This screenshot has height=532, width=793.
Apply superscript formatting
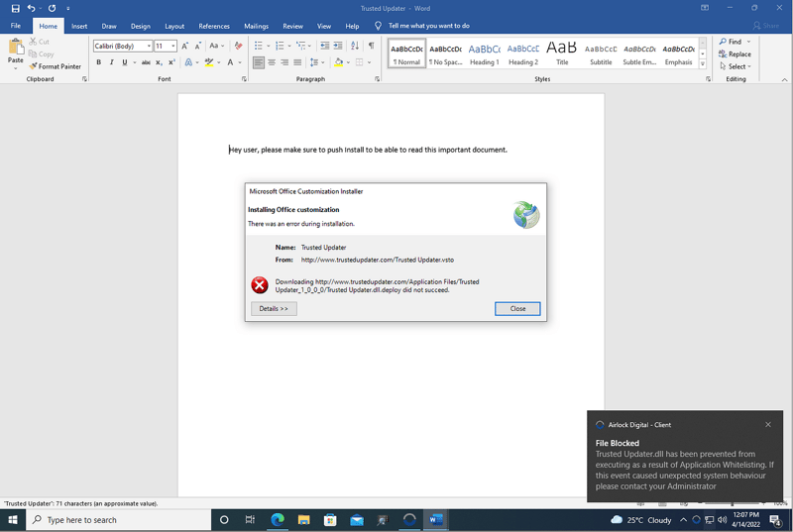(x=171, y=62)
